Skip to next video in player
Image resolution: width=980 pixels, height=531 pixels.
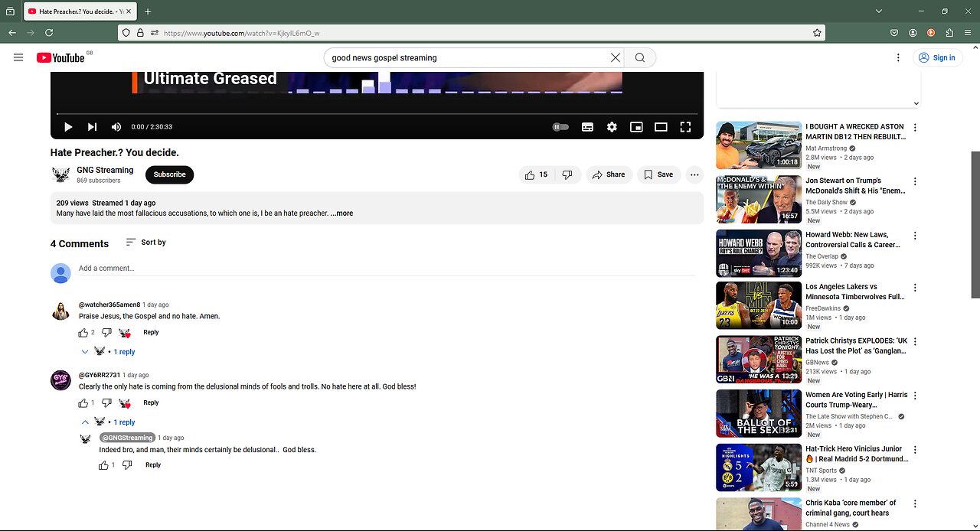[92, 127]
